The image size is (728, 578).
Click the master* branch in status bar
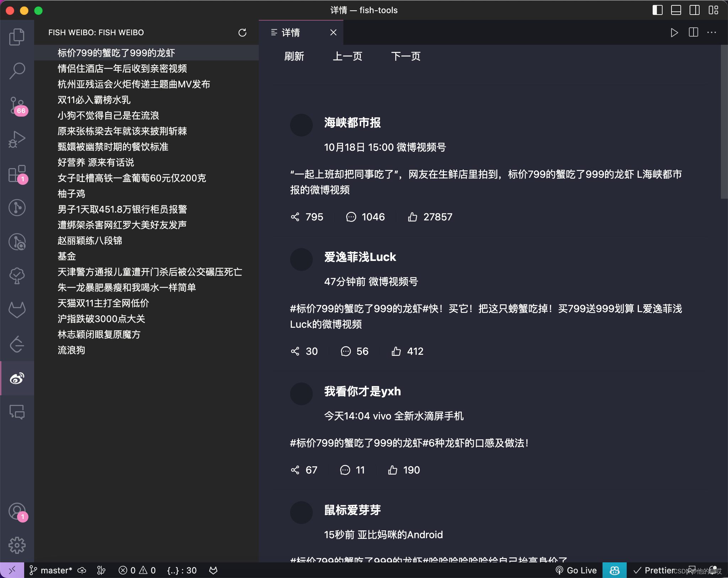50,570
